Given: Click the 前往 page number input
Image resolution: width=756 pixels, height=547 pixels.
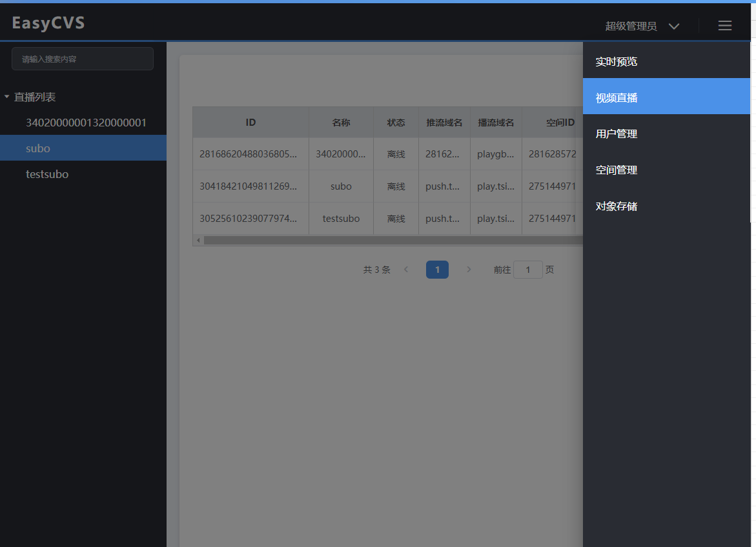Looking at the screenshot, I should tap(528, 270).
